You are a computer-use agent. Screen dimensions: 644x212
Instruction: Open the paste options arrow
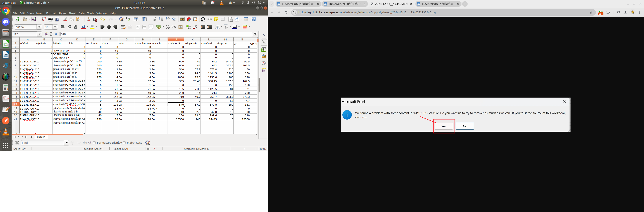click(x=82, y=19)
